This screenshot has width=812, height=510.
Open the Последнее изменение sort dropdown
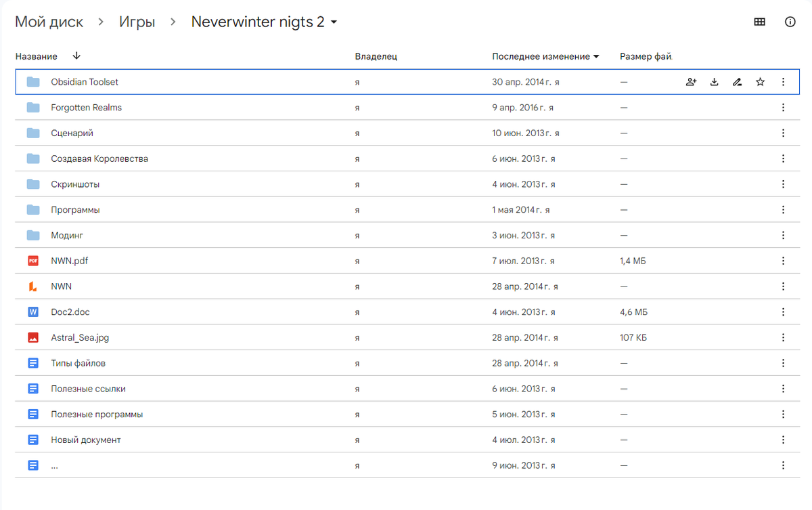pos(596,57)
